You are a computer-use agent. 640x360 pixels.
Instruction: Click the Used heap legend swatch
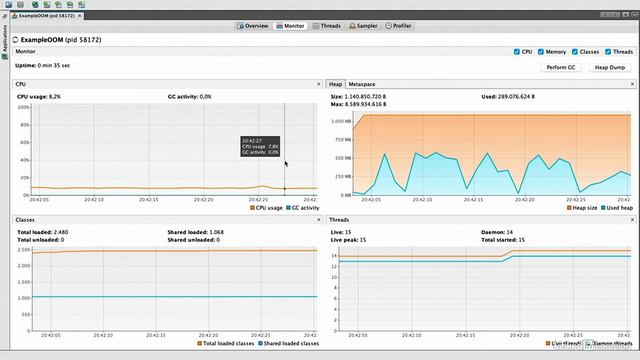(603, 208)
